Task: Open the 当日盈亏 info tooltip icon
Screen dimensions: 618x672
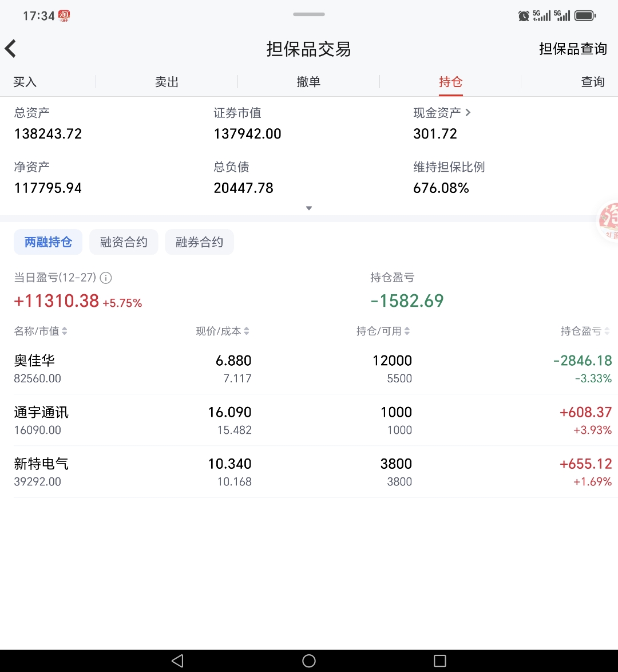Action: coord(105,278)
